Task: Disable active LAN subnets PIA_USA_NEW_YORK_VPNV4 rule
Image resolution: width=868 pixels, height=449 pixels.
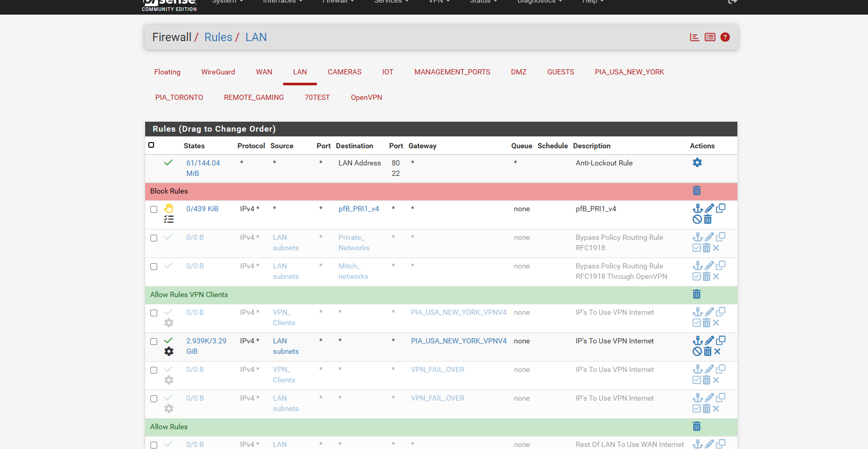Action: pos(697,352)
